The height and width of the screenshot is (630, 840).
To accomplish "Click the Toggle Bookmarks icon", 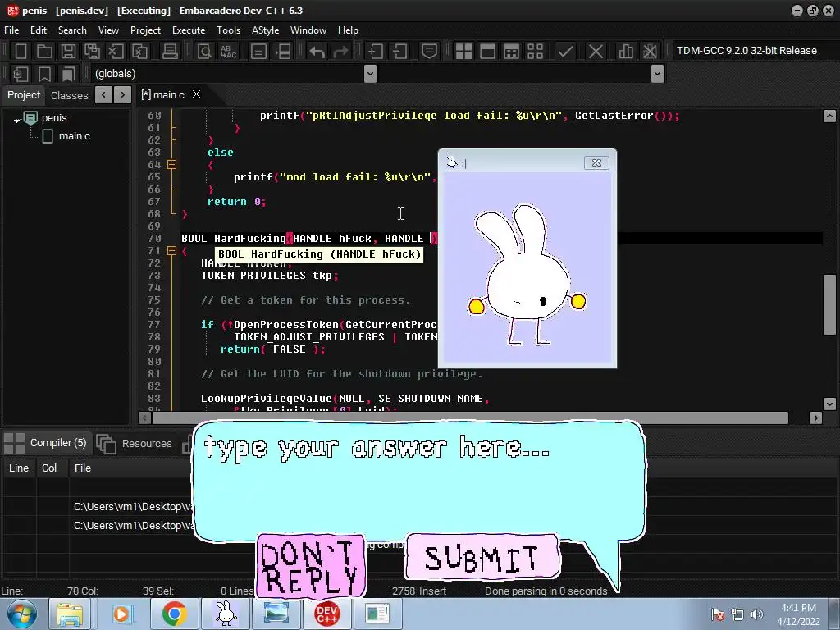I will coord(44,73).
